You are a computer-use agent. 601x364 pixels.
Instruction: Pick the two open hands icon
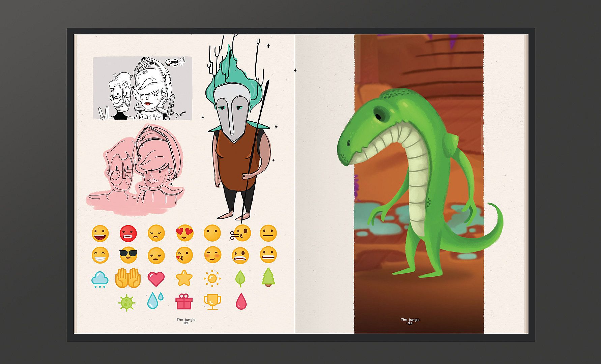click(x=128, y=278)
